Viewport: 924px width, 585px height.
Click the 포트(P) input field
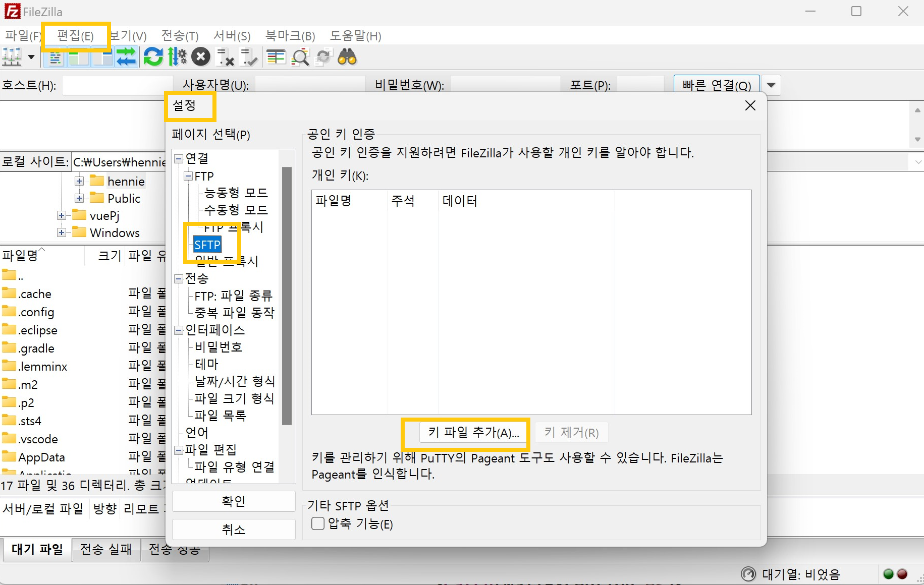click(x=640, y=85)
